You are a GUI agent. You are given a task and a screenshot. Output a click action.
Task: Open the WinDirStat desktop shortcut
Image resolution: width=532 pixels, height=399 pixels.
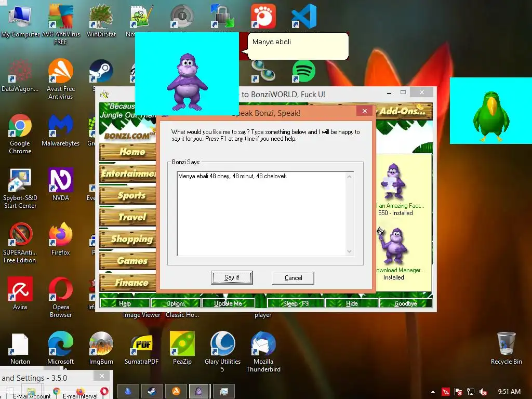coord(101,20)
